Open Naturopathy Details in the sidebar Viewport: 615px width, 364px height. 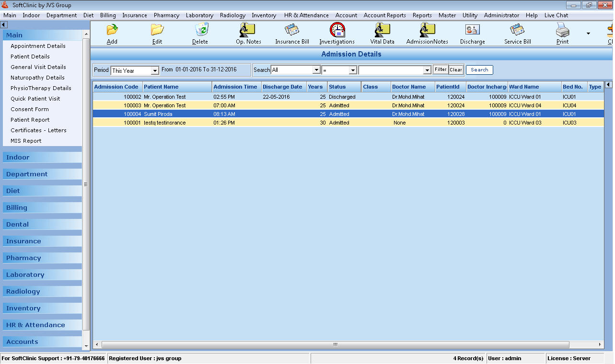click(x=37, y=78)
